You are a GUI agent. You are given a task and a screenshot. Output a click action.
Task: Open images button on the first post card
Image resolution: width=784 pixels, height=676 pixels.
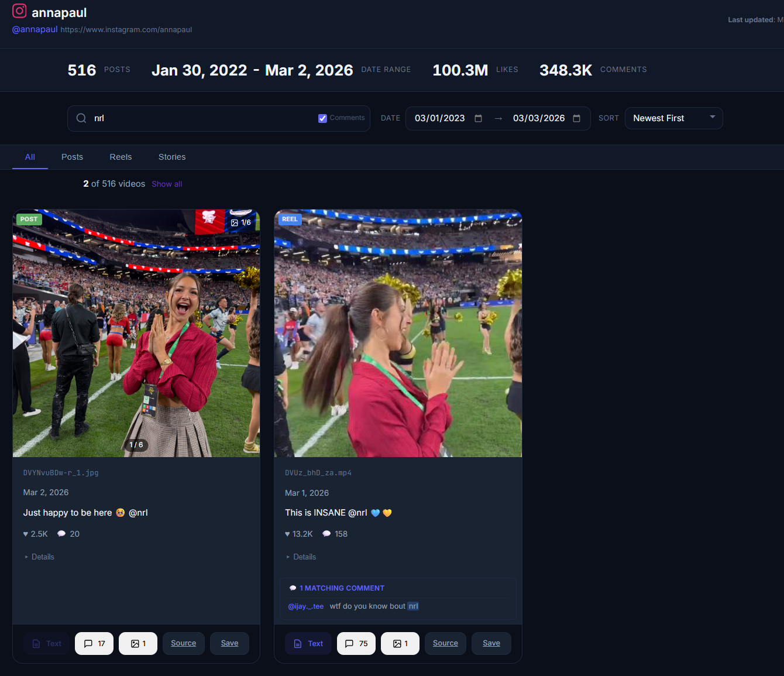[x=138, y=643]
